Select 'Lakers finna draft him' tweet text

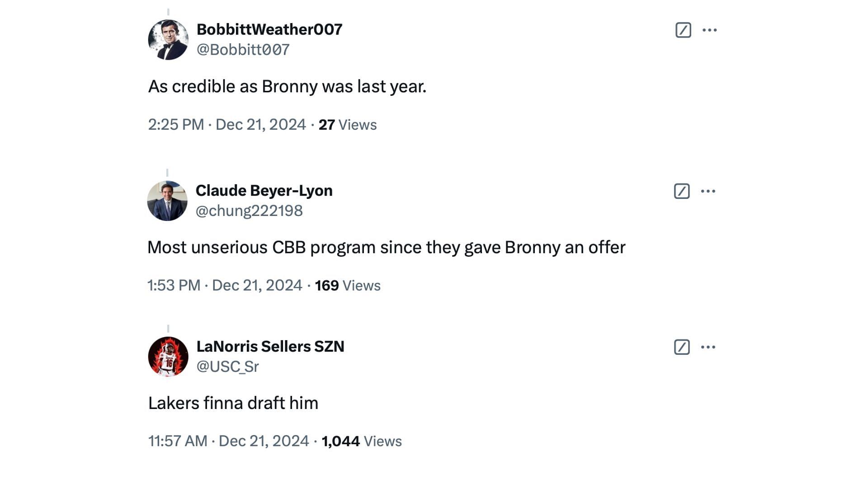233,403
